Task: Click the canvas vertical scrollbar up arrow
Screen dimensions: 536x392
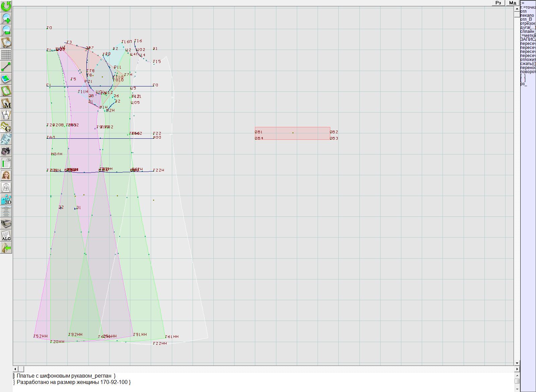Action: [517, 8]
